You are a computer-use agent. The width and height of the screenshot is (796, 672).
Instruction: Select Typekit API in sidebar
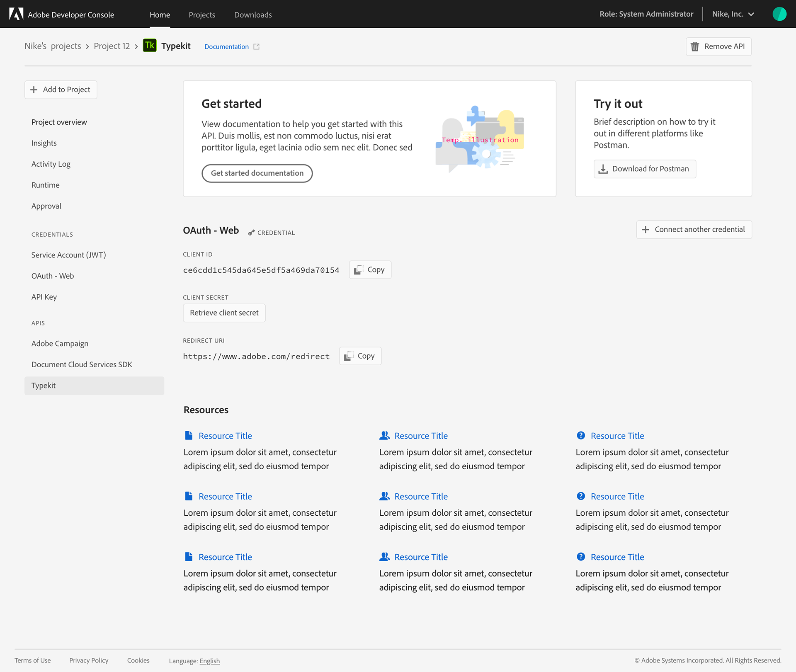point(94,386)
